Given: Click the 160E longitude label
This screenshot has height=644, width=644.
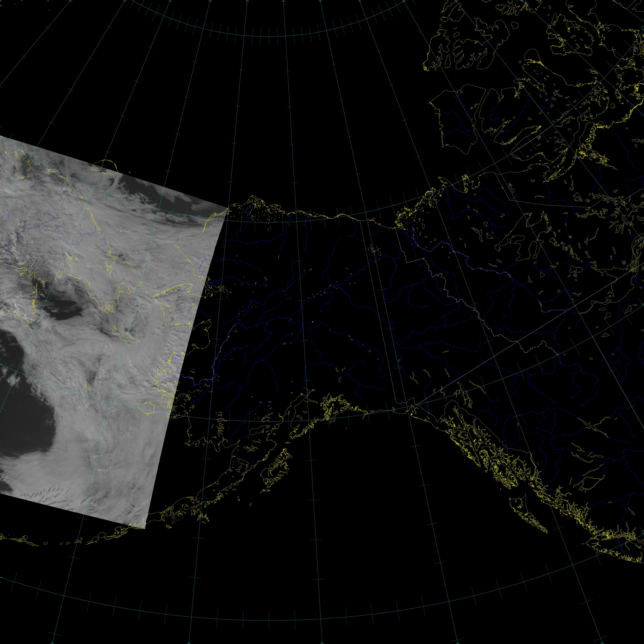Looking at the screenshot, I should pyautogui.click(x=70, y=1).
